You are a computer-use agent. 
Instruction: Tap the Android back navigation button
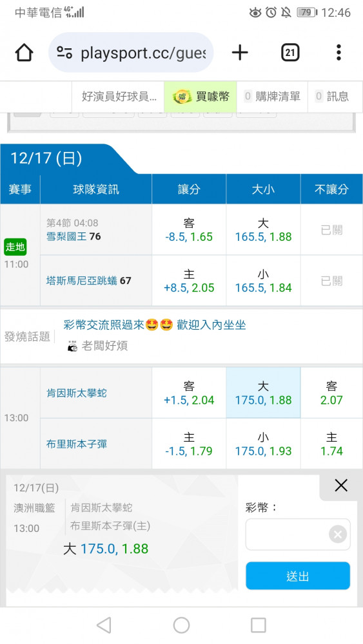[104, 625]
